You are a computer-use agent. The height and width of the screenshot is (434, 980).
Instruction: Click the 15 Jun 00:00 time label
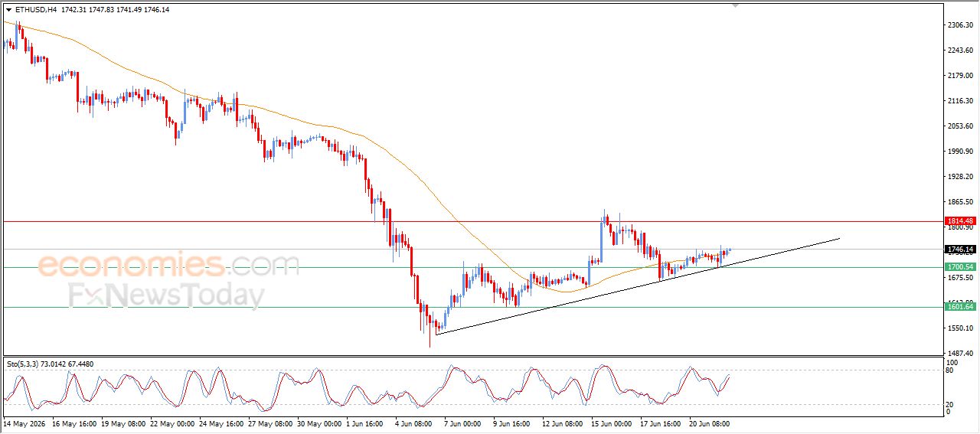pyautogui.click(x=610, y=423)
